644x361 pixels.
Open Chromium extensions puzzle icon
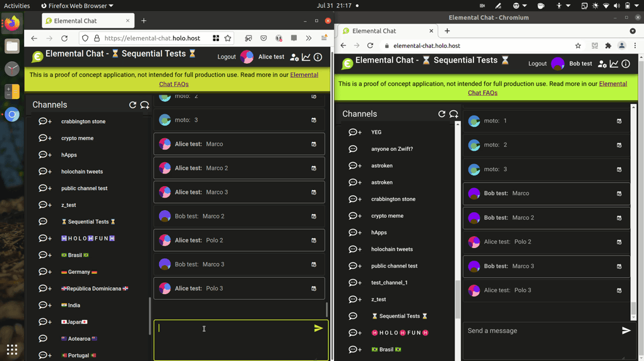point(608,45)
